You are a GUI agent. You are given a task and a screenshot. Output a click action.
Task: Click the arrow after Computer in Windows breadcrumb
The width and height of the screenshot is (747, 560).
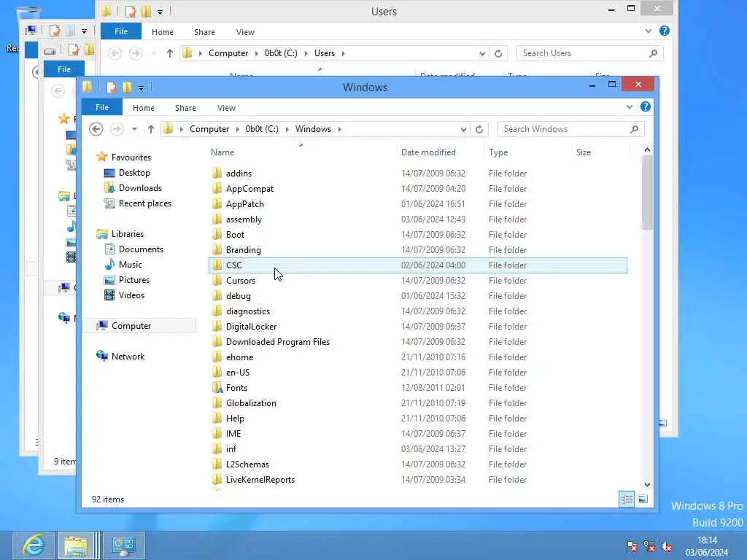[x=237, y=129]
